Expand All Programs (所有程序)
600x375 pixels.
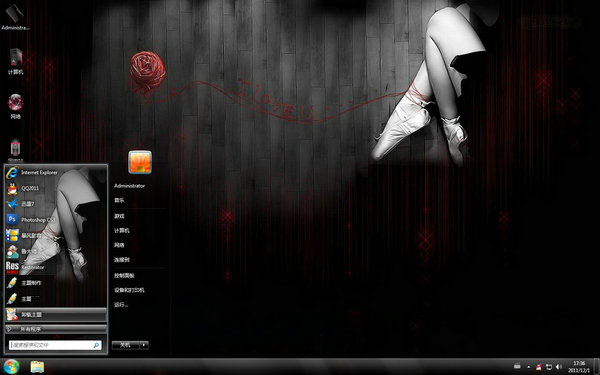pos(55,329)
